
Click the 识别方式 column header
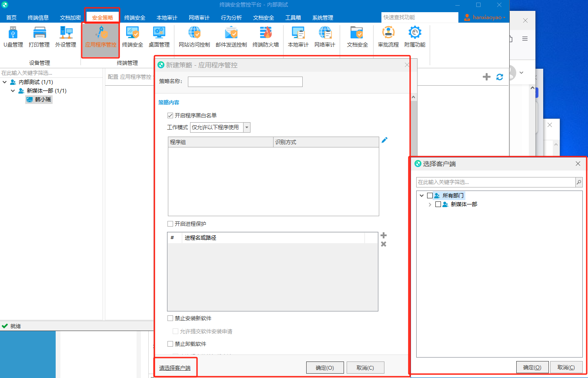pos(326,142)
